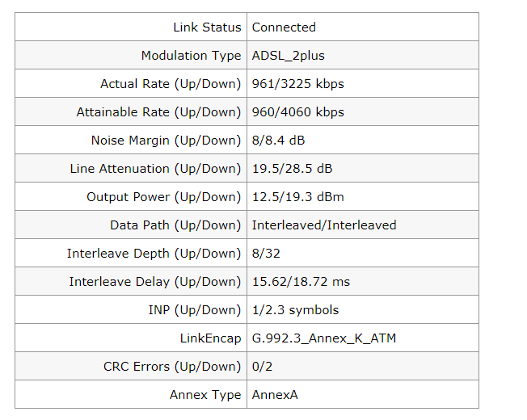Click the Actual Rate (Up/Down) label
Viewport: 527px width, 420px height.
coord(171,84)
